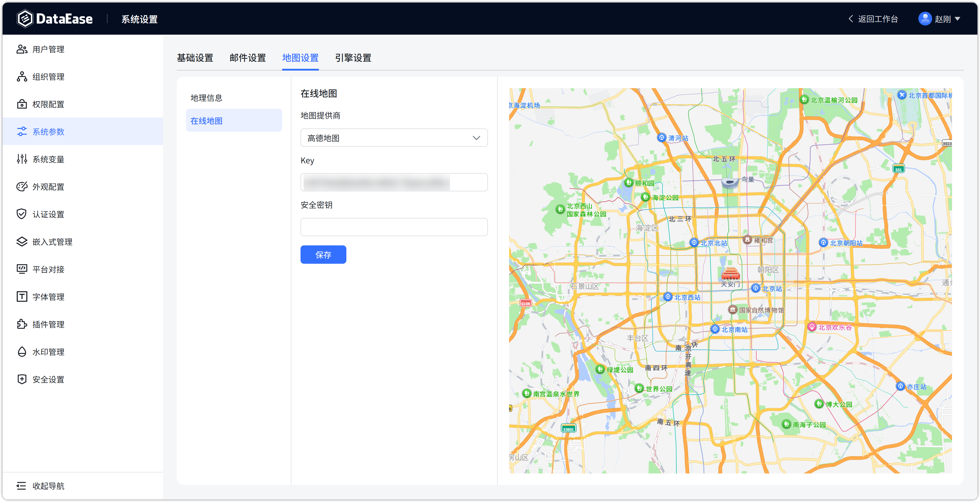Click the 平台对接 monitor icon

[22, 269]
